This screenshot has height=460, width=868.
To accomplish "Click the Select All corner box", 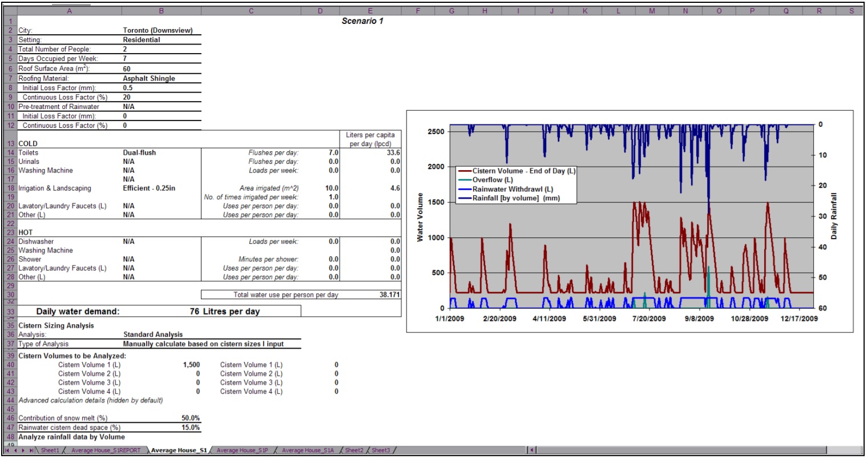I will pyautogui.click(x=9, y=11).
